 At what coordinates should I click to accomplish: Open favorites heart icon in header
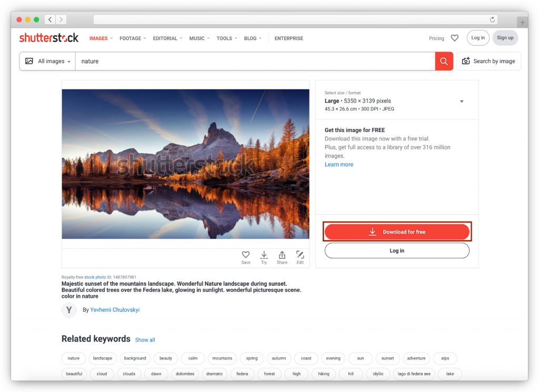tap(454, 38)
